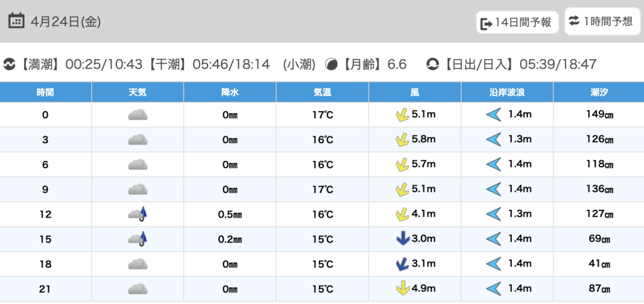644x304 pixels.
Task: Select the 天気 column header
Action: pos(137,92)
